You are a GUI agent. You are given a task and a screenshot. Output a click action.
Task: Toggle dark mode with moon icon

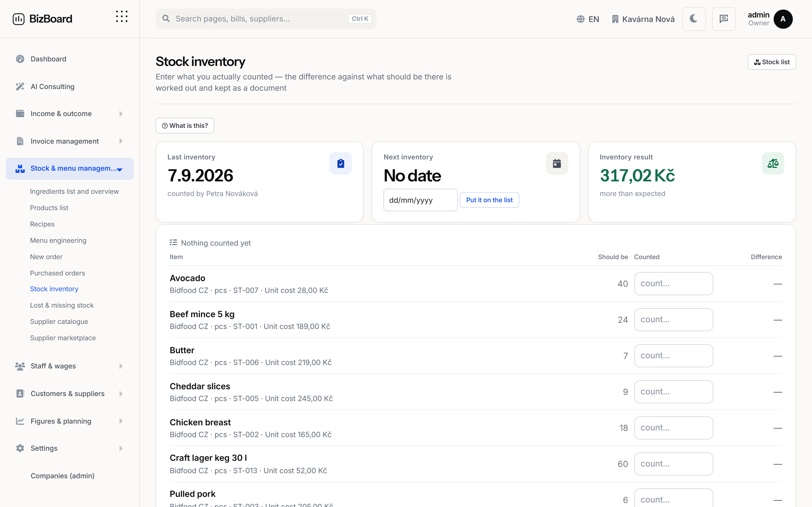tap(694, 19)
